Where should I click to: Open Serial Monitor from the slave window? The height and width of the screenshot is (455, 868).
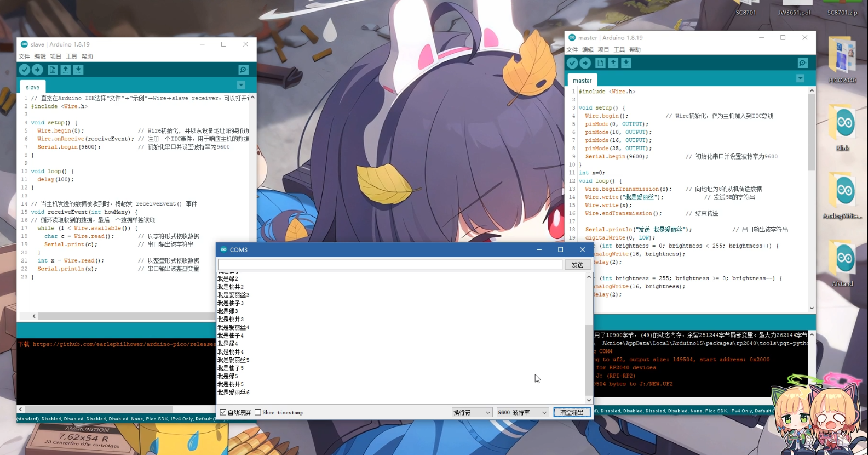(243, 70)
